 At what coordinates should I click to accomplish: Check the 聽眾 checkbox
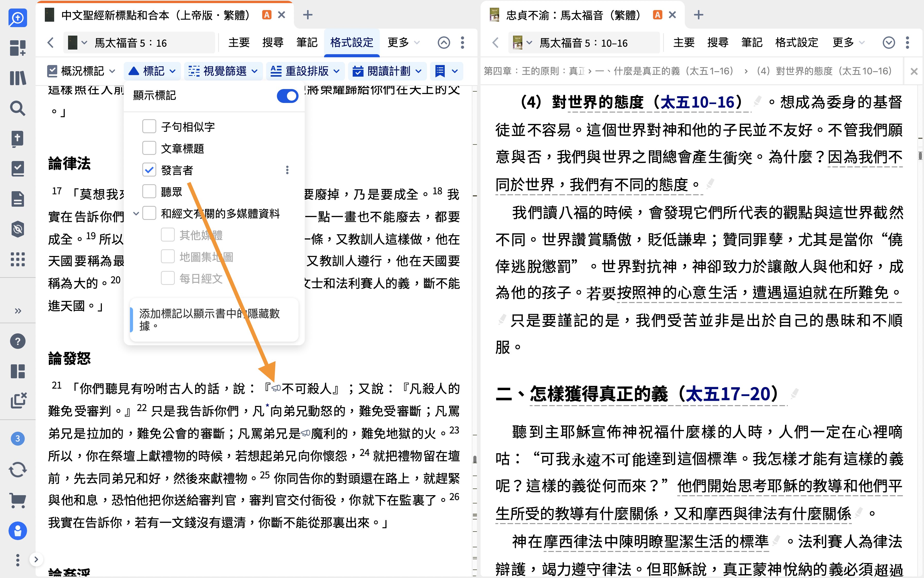(149, 191)
